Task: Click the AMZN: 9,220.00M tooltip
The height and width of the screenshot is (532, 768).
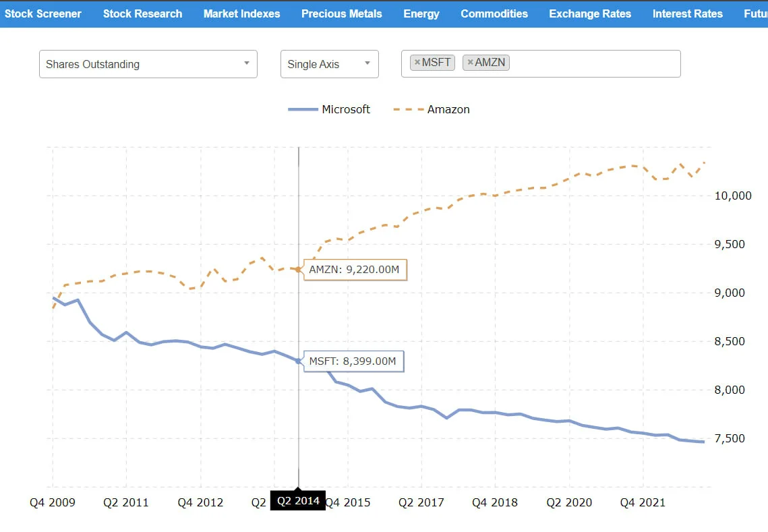Action: pos(355,270)
